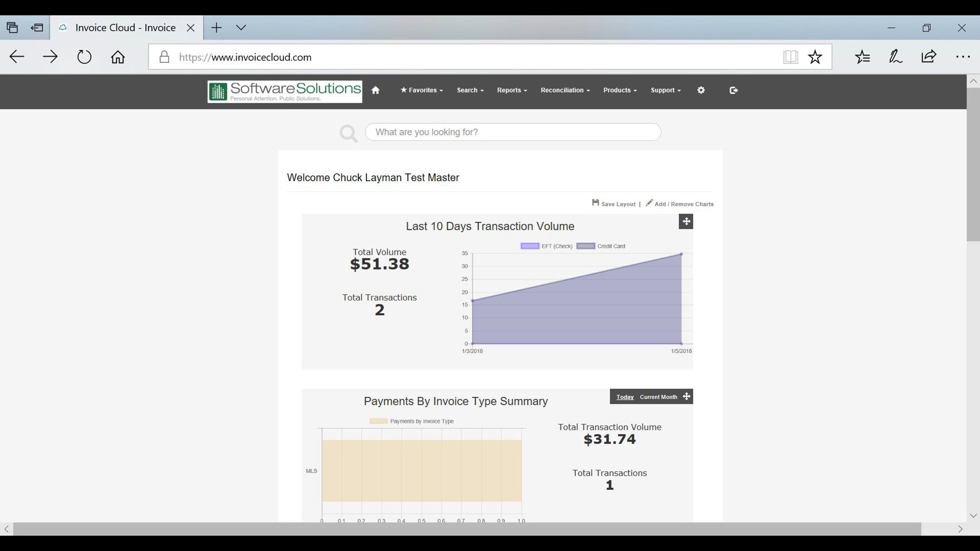This screenshot has width=980, height=551.
Task: Toggle EFT (Check) legend series
Action: (x=546, y=246)
